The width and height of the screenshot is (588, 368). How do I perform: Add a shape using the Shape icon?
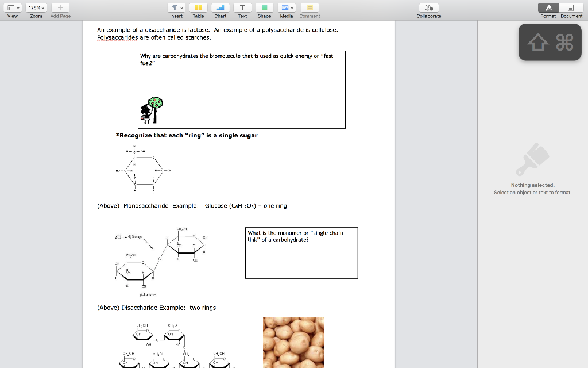[x=264, y=8]
